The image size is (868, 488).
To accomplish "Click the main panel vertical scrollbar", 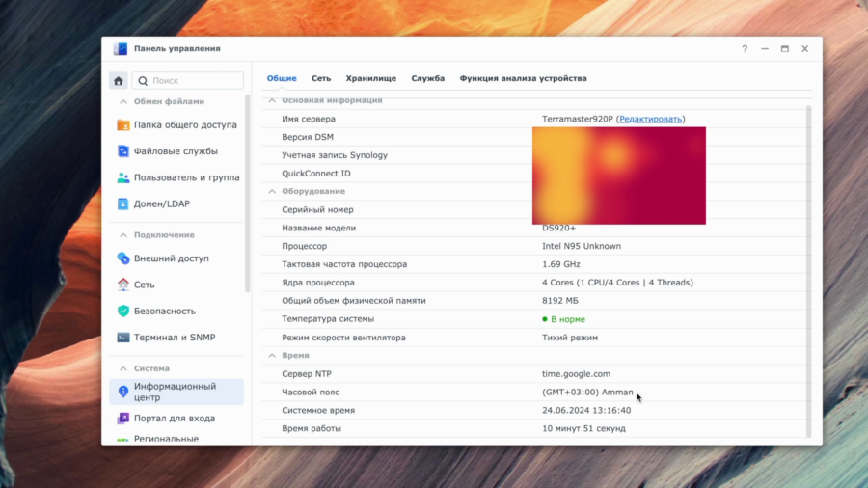I will click(809, 271).
